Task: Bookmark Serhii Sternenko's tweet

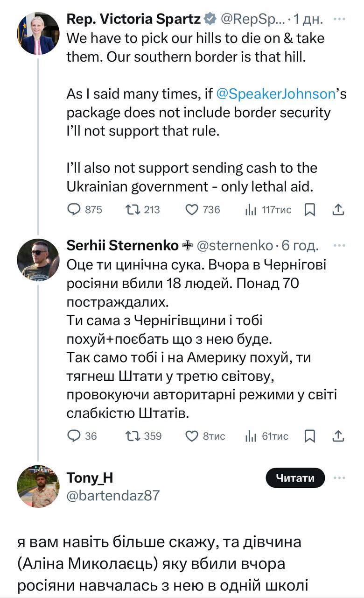Action: (x=309, y=436)
